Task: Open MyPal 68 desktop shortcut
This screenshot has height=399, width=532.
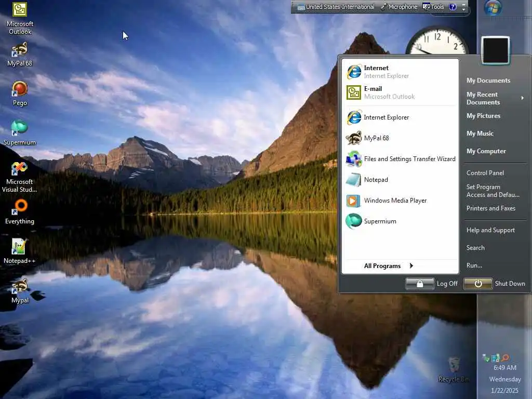Action: (x=20, y=54)
